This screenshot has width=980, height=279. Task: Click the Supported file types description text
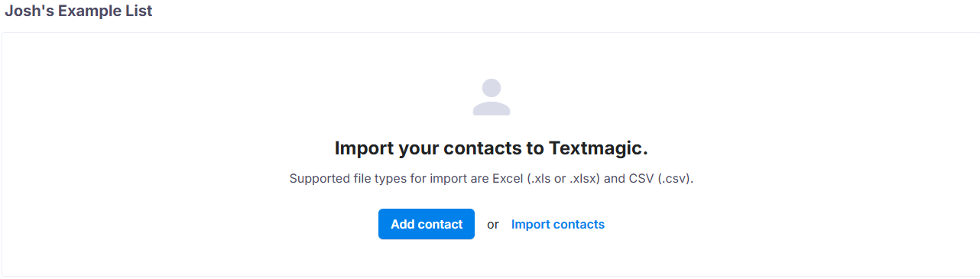492,179
